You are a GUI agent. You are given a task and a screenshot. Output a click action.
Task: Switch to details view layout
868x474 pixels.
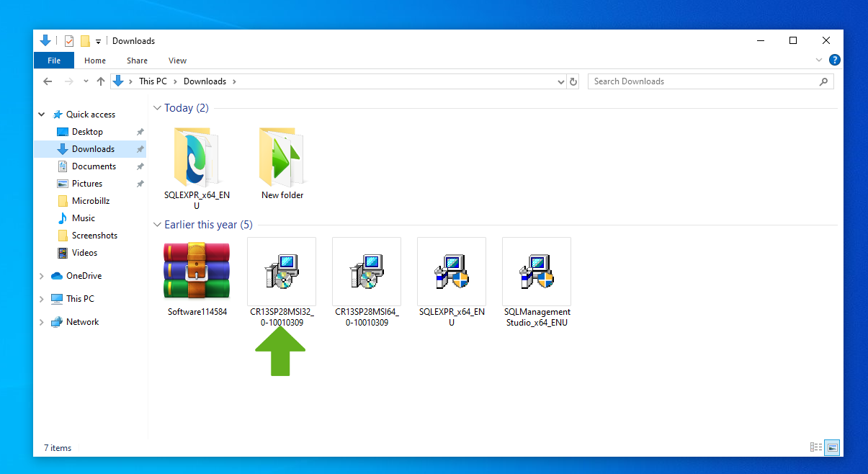(816, 447)
